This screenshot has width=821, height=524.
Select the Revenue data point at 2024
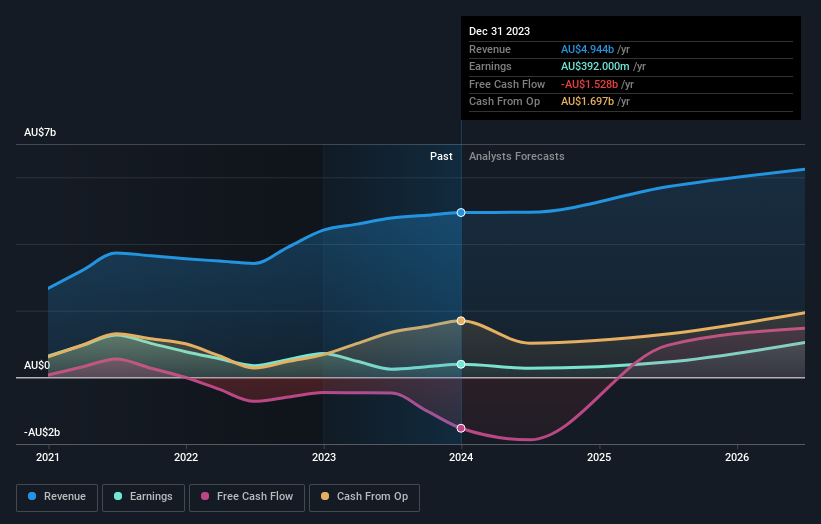point(461,213)
